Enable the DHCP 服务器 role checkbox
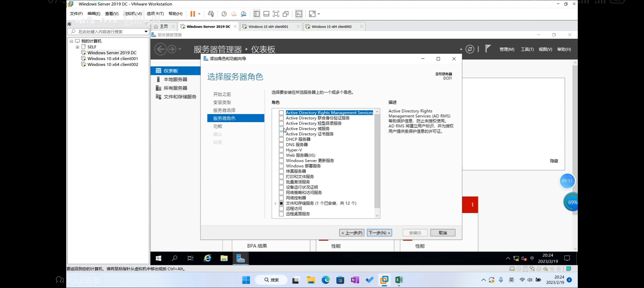This screenshot has width=644, height=288. tap(281, 139)
